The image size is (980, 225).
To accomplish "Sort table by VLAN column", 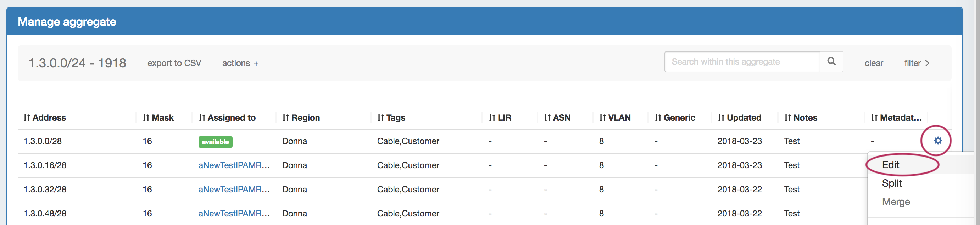I will (614, 118).
